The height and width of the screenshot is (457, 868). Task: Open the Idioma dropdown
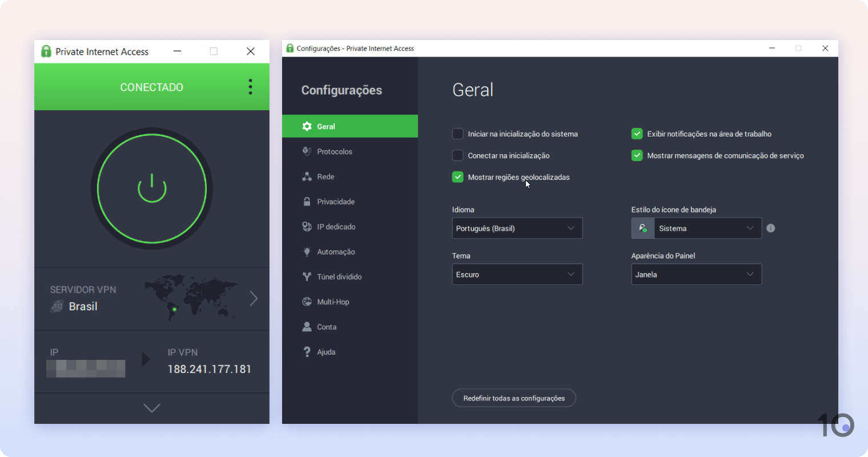pyautogui.click(x=517, y=228)
